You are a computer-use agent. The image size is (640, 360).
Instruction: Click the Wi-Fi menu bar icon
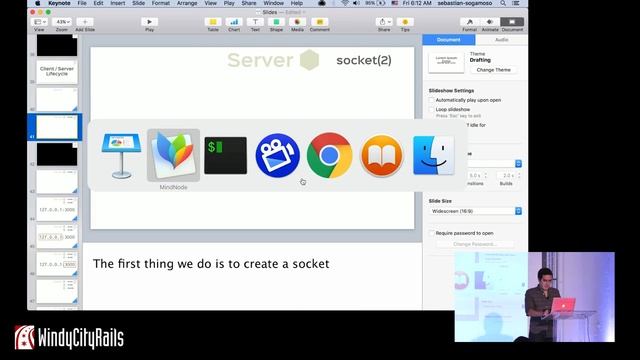point(345,3)
